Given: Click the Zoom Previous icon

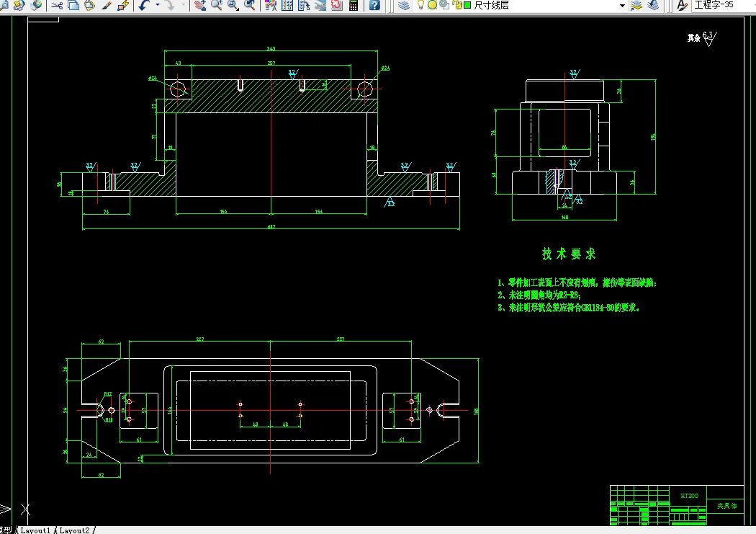Looking at the screenshot, I should (250, 5).
